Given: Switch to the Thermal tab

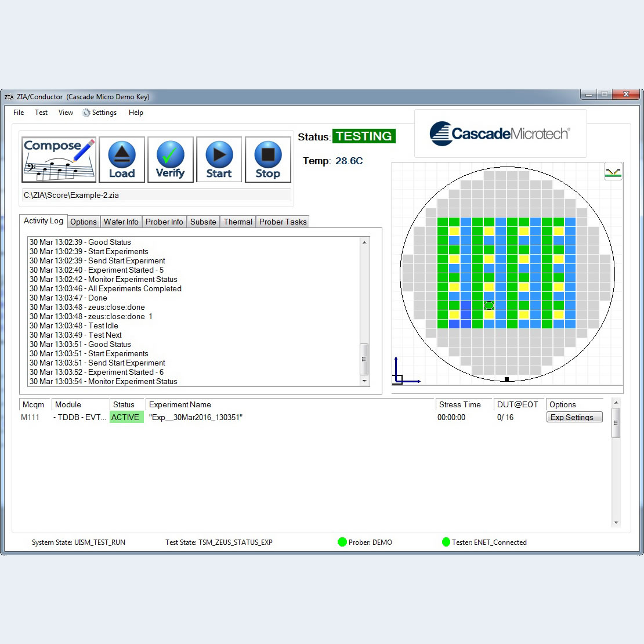Looking at the screenshot, I should tap(238, 222).
